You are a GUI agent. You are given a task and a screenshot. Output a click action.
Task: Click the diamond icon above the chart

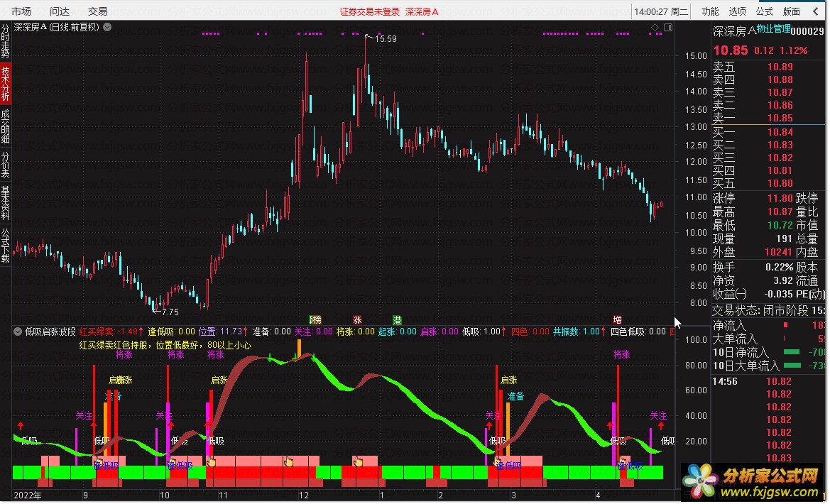click(x=655, y=27)
